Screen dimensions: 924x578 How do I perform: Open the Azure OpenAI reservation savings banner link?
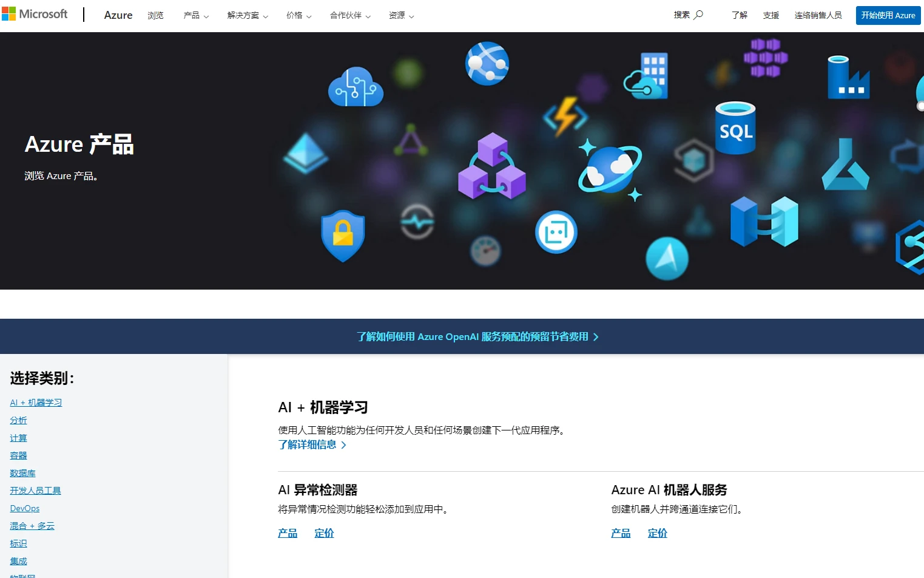477,336
